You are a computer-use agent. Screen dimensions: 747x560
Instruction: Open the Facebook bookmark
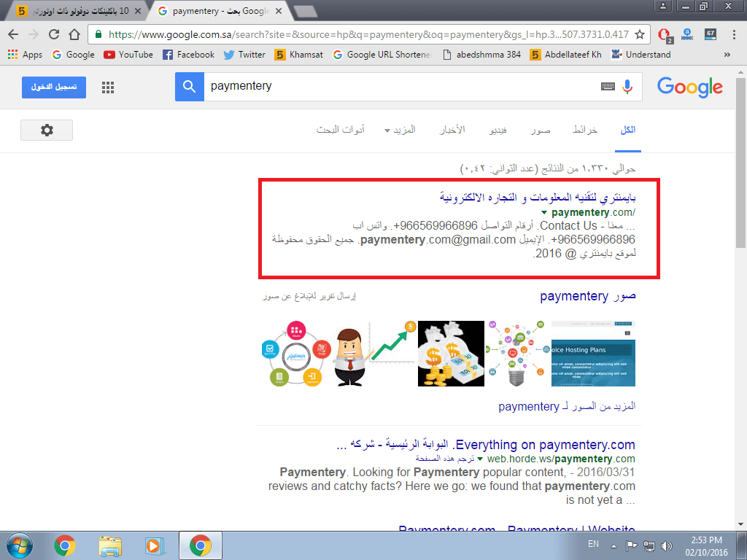(189, 55)
